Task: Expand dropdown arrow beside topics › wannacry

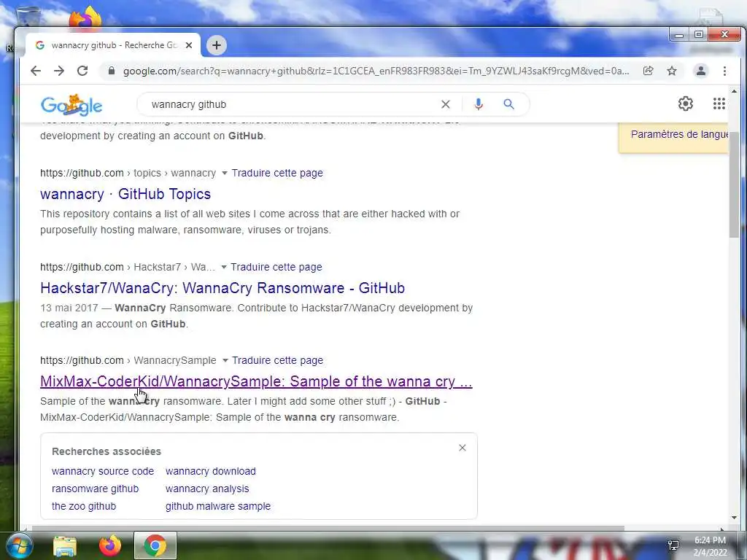Action: [x=225, y=174]
